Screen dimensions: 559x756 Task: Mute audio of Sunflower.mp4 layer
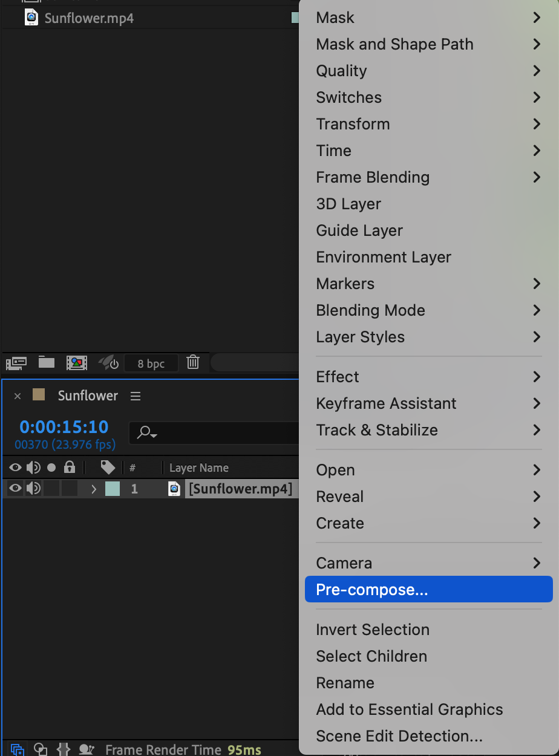[33, 489]
